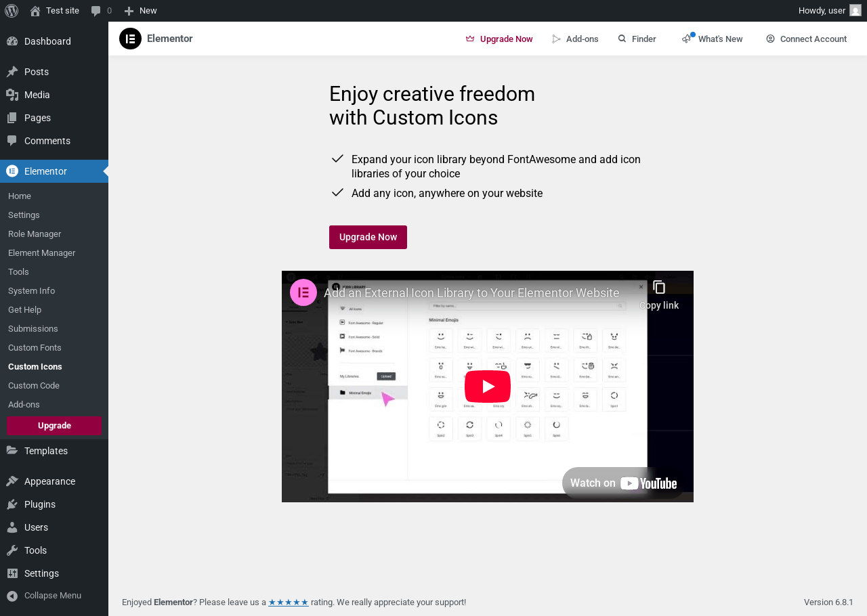Click the Pages icon in sidebar
The image size is (867, 616).
[12, 118]
